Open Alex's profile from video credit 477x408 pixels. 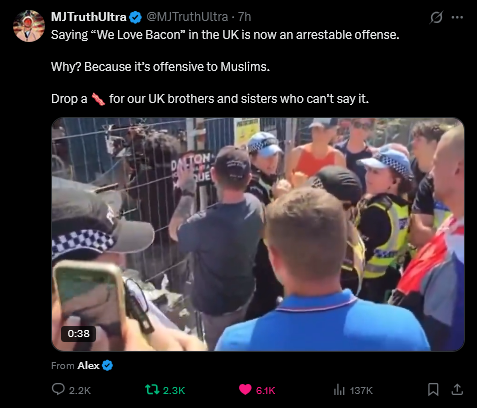click(88, 366)
